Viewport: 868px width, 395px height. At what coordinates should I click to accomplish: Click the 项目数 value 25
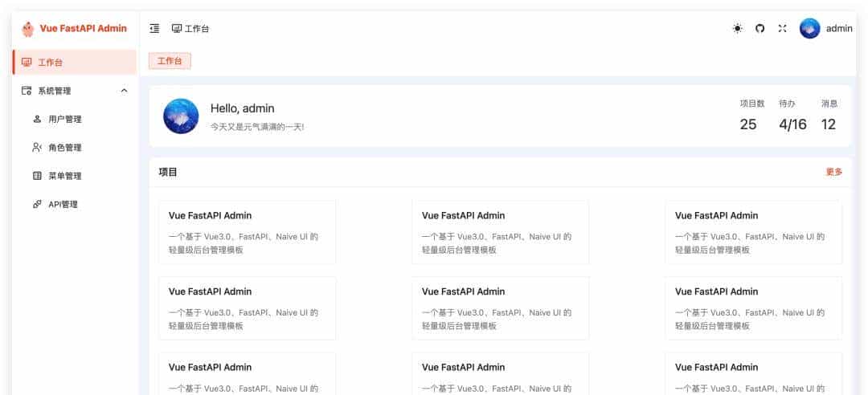click(748, 124)
